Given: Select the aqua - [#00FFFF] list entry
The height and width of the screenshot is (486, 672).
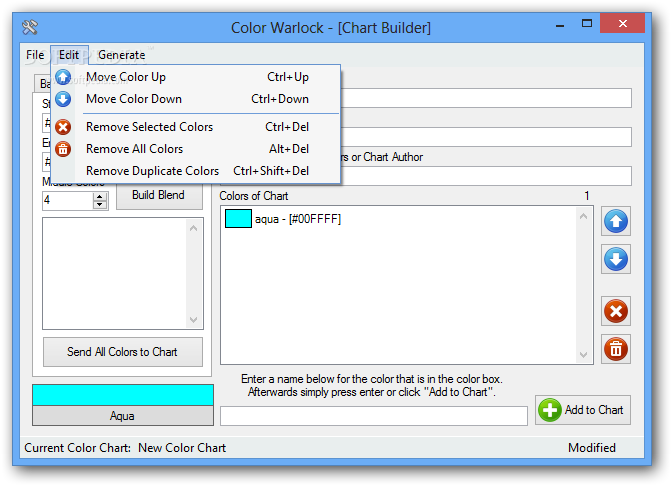Looking at the screenshot, I should (x=298, y=219).
